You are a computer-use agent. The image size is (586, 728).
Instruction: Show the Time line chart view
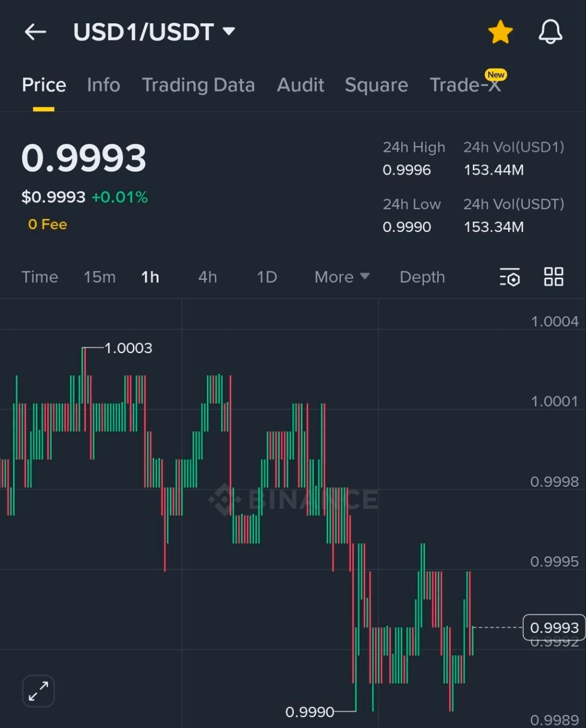(40, 277)
